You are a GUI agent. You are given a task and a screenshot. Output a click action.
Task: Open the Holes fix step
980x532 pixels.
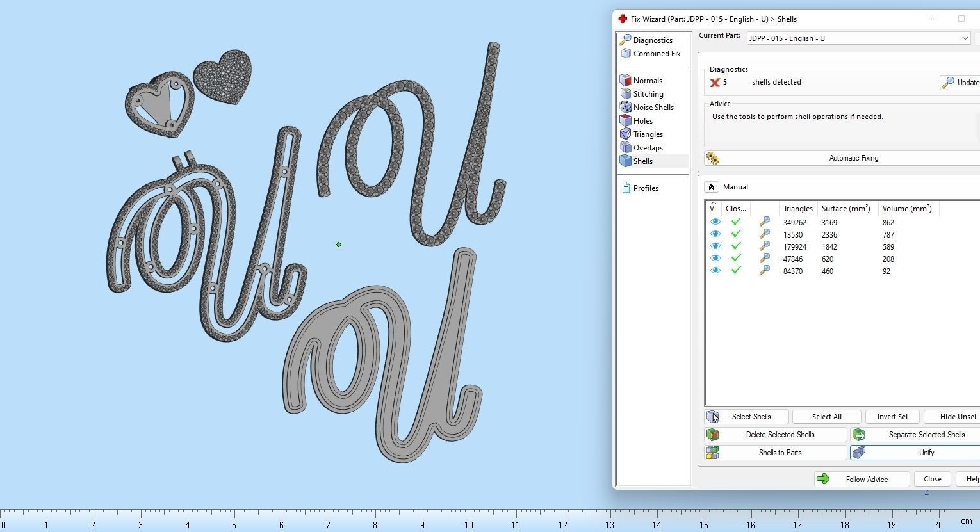point(643,121)
